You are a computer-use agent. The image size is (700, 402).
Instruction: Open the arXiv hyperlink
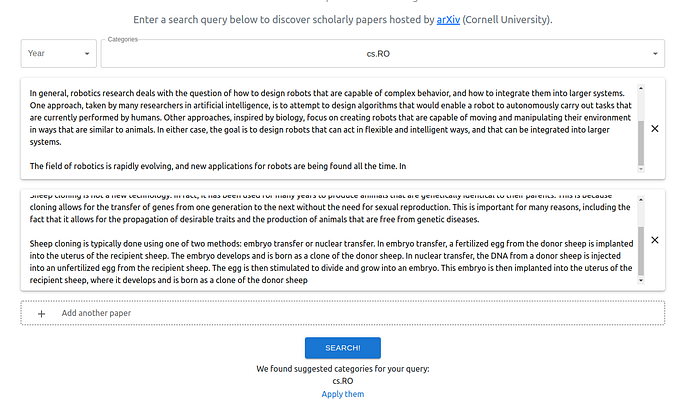[x=448, y=20]
